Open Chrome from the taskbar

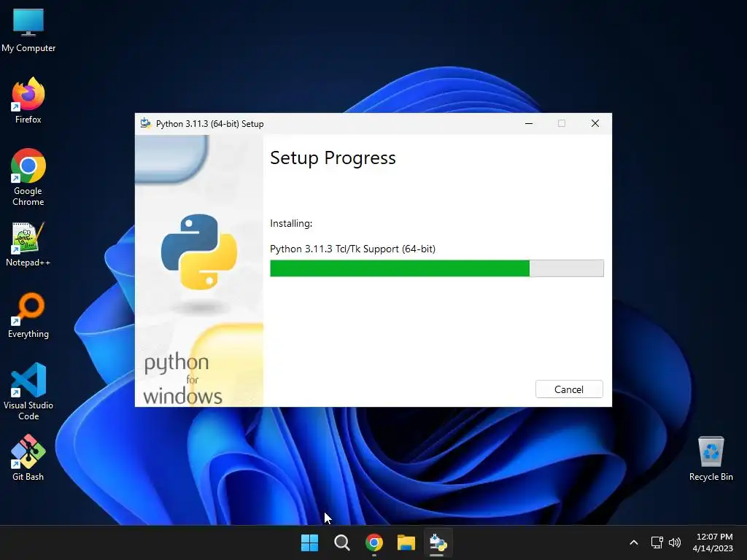[374, 542]
